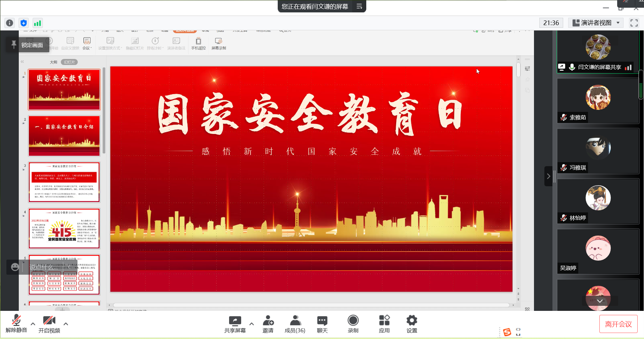
Task: Expand audio options arrow beside unmute
Action: click(x=33, y=324)
